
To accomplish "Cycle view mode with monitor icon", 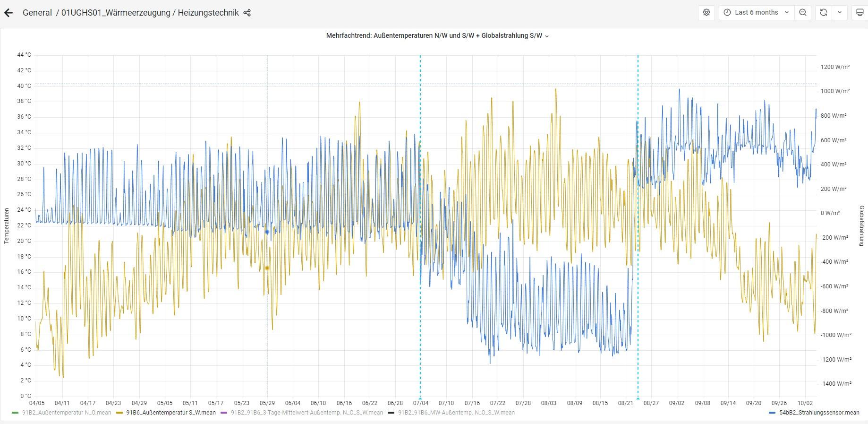I will click(860, 12).
